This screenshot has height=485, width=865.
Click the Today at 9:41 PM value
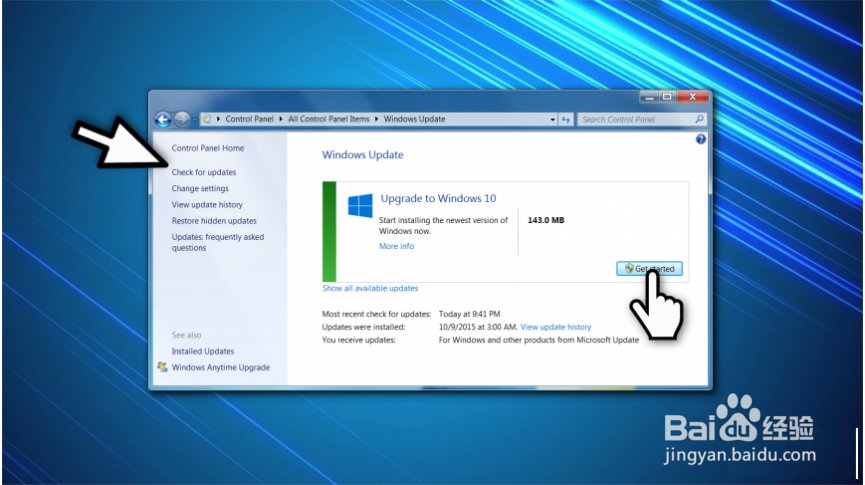coord(469,314)
